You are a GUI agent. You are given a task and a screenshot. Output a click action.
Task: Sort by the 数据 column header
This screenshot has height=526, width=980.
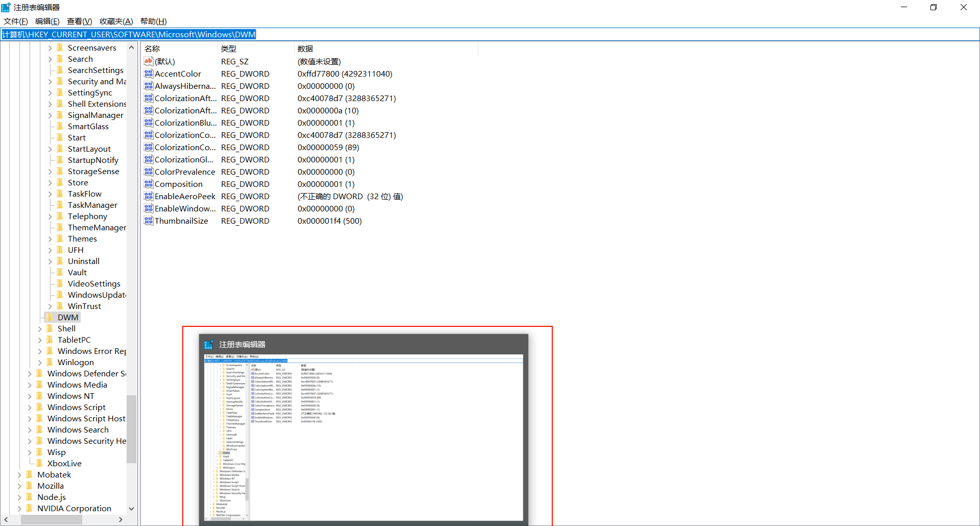(386, 49)
